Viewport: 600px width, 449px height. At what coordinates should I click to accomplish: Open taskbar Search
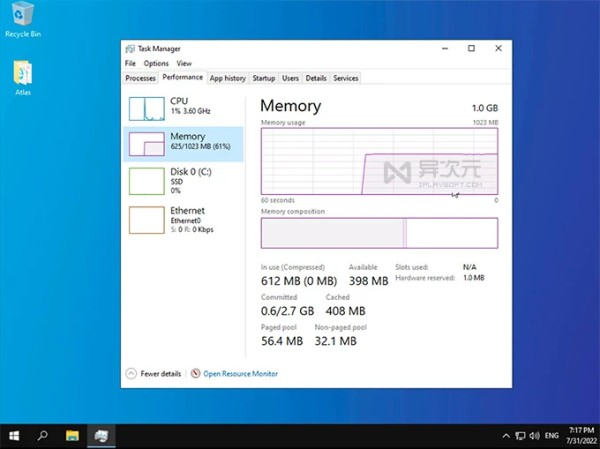tap(43, 436)
